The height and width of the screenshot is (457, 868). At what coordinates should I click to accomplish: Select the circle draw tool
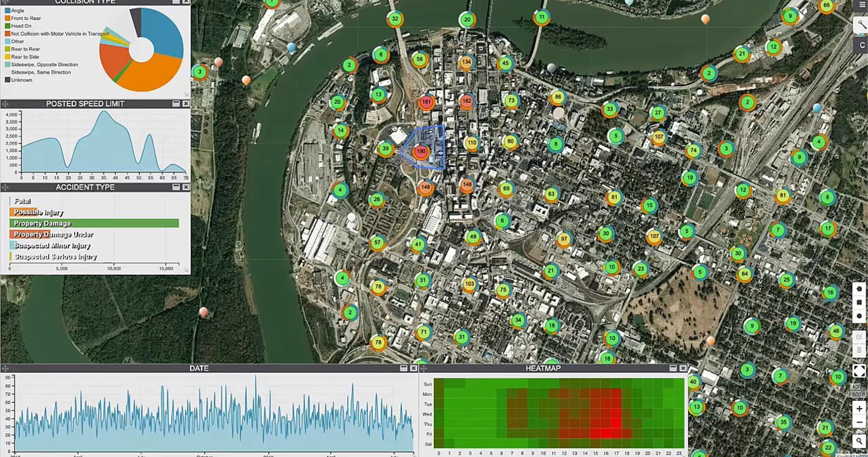(859, 316)
